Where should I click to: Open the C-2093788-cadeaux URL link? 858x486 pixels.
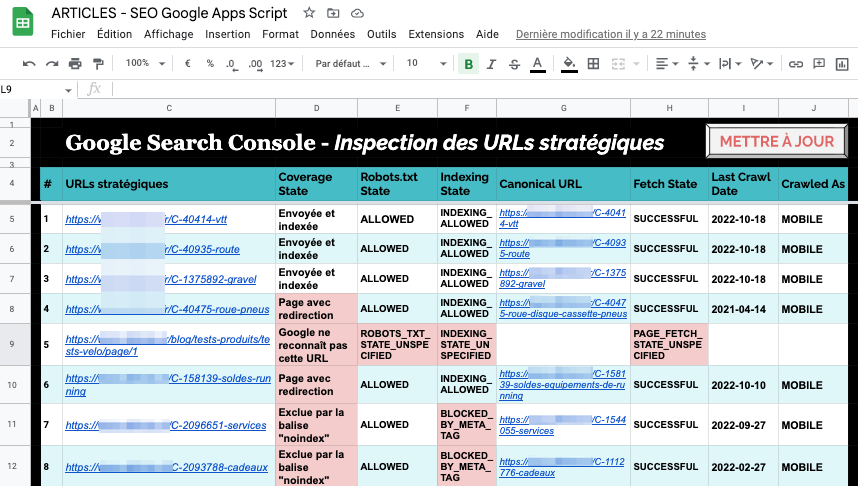coord(166,467)
